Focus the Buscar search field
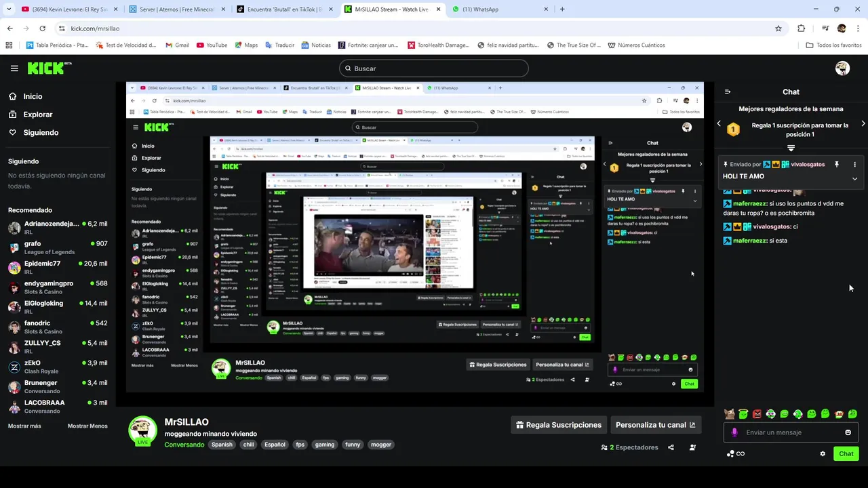Image resolution: width=868 pixels, height=488 pixels. click(434, 68)
